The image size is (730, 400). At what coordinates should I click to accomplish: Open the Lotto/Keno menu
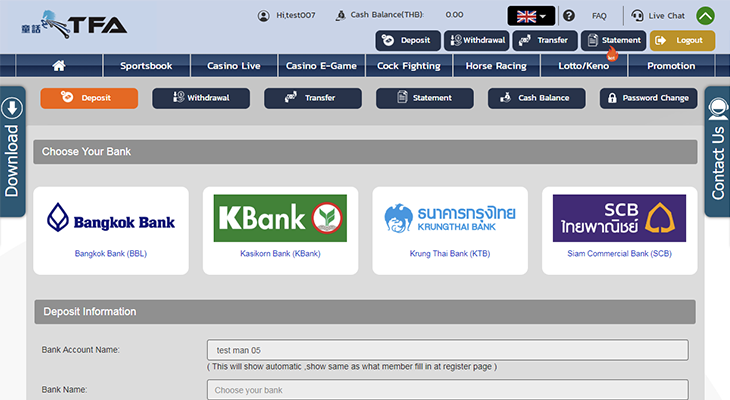[584, 66]
